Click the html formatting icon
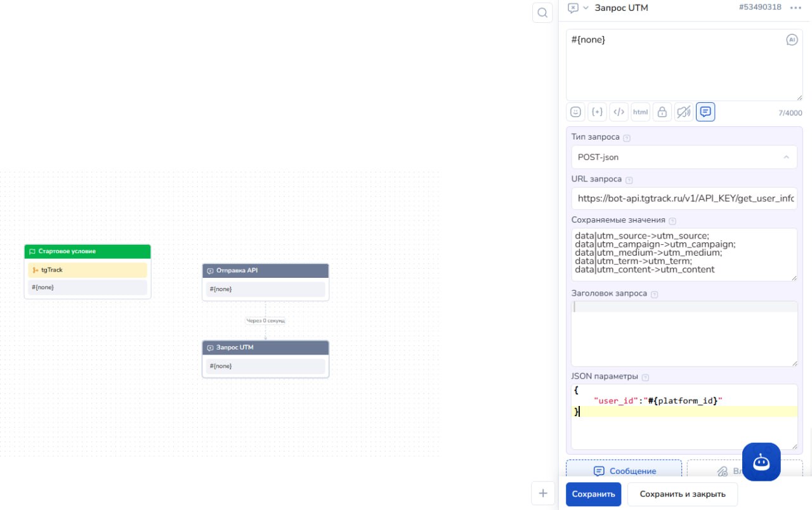Image resolution: width=812 pixels, height=510 pixels. point(640,112)
